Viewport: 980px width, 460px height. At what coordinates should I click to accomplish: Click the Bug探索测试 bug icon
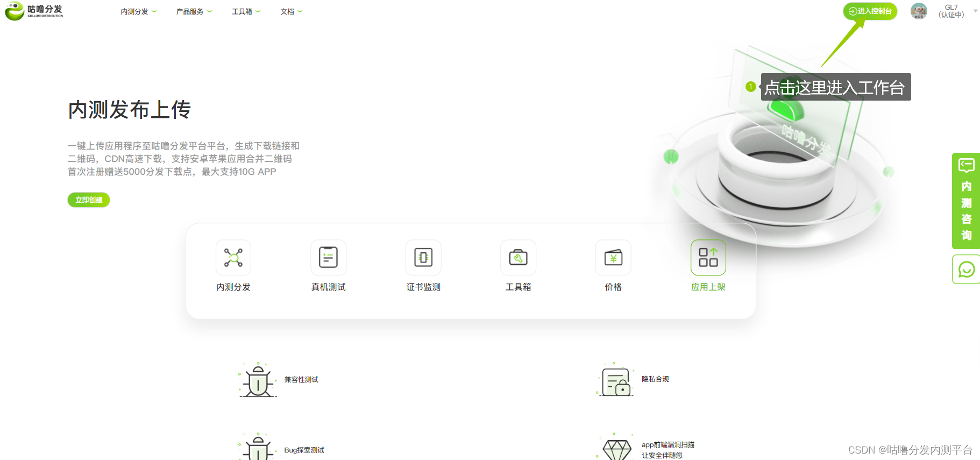258,447
